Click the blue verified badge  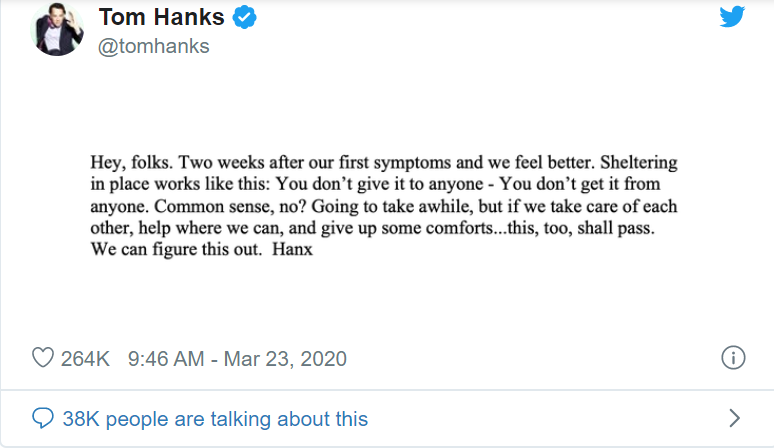click(x=245, y=17)
